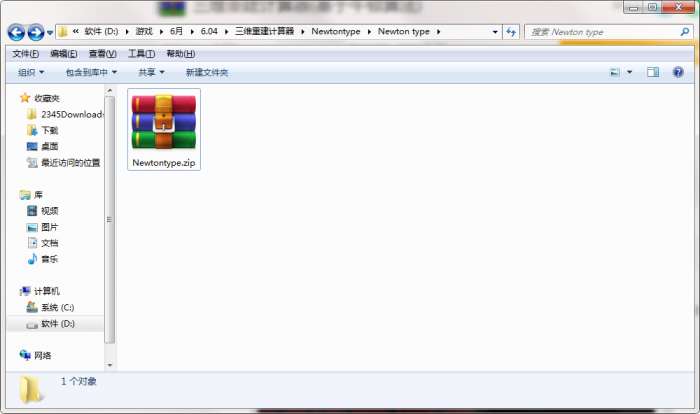Select 库 in the navigation pane
This screenshot has height=414, width=700.
click(38, 195)
